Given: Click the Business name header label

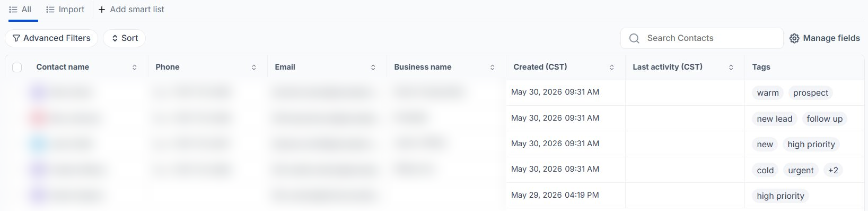Looking at the screenshot, I should point(423,67).
